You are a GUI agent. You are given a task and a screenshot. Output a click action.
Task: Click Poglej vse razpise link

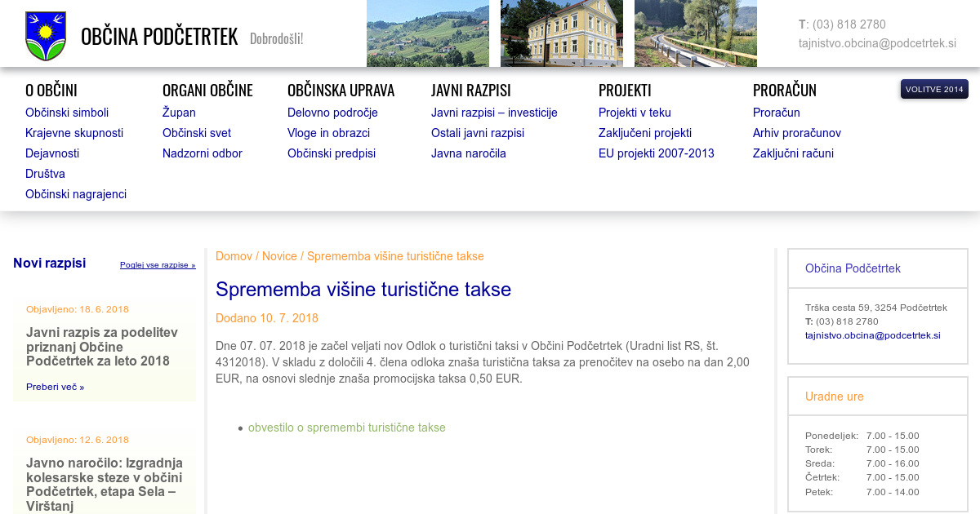click(x=158, y=265)
